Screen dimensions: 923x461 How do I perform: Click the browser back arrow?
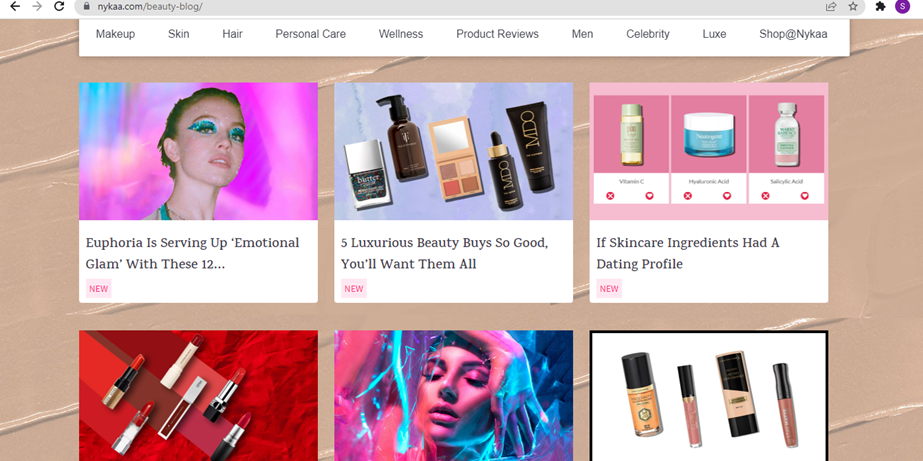(x=15, y=6)
